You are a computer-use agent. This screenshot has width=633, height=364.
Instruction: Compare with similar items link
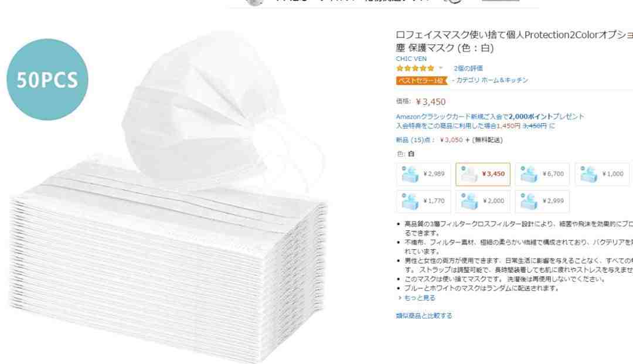pos(424,315)
